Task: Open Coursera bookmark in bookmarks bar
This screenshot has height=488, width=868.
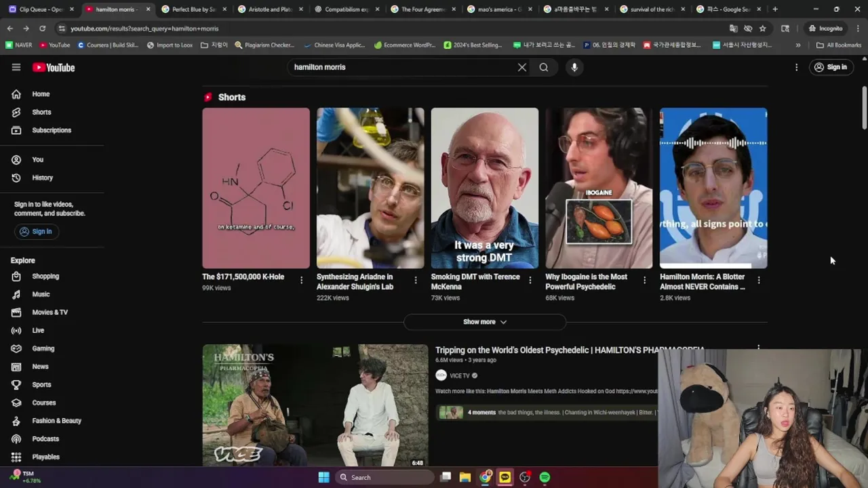Action: click(x=108, y=45)
